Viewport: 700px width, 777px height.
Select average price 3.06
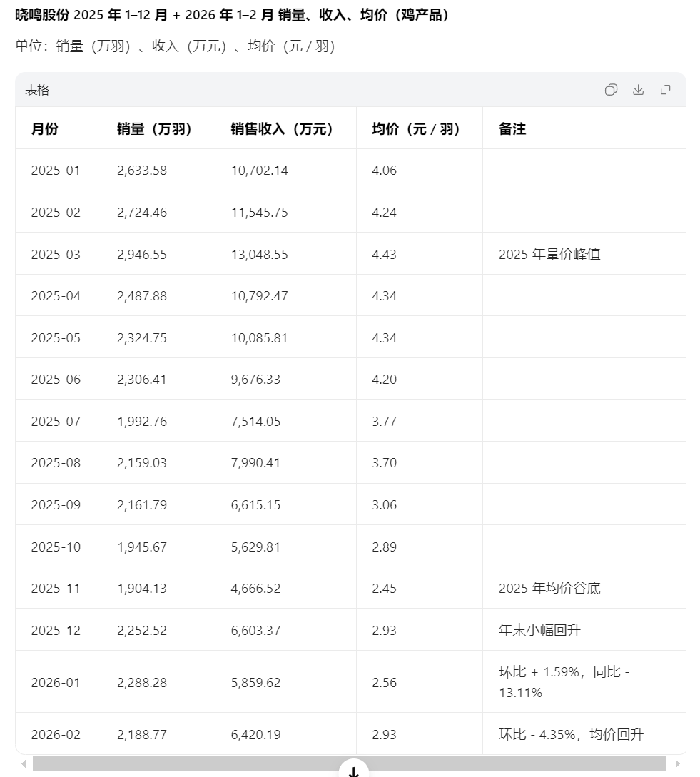click(x=384, y=505)
